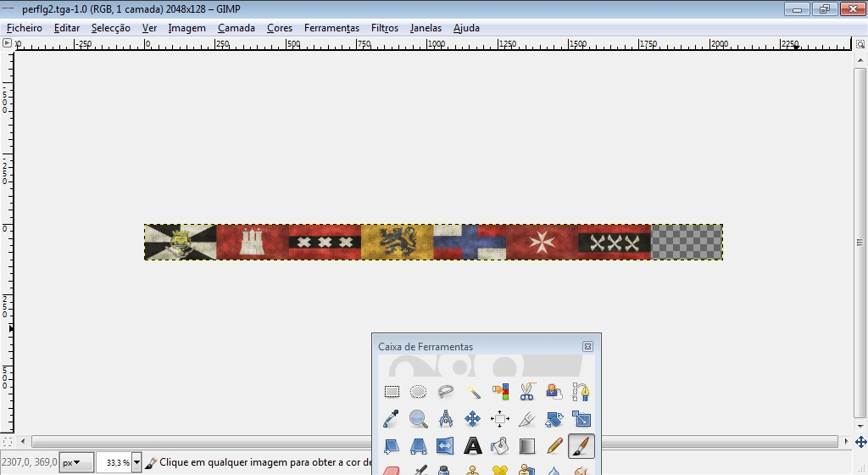Click the horizontal scrollbar left arrow

[x=23, y=441]
